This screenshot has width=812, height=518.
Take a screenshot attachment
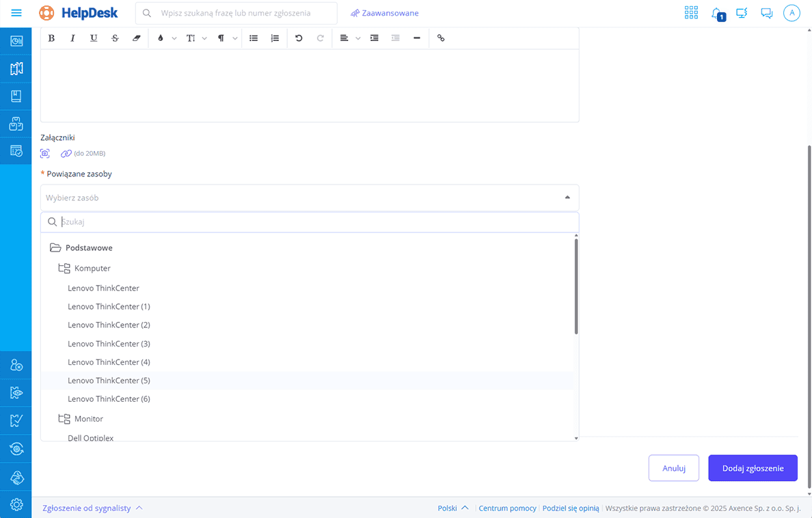[x=45, y=154]
